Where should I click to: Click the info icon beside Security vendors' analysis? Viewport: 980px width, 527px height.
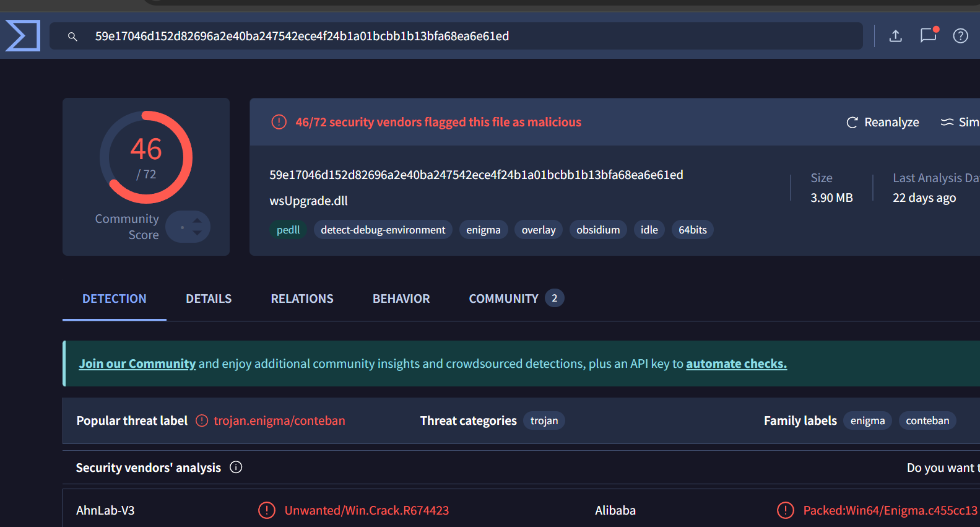236,468
